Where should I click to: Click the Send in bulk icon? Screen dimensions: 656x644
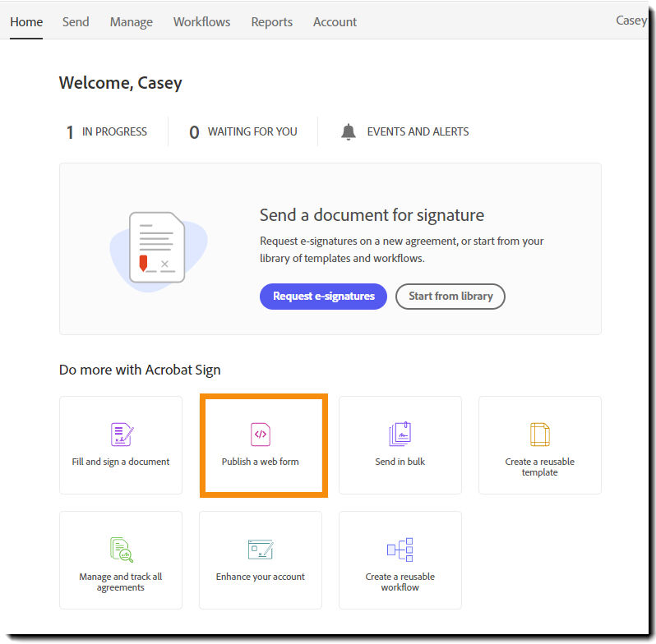click(400, 434)
